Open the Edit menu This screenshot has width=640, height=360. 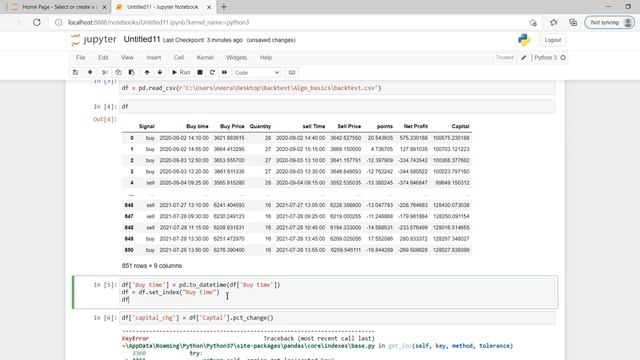tap(103, 58)
